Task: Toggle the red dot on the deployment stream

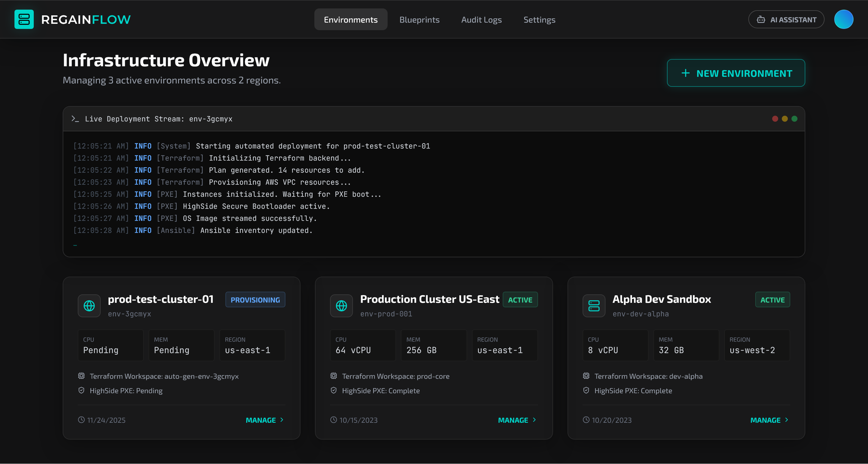Action: pyautogui.click(x=775, y=119)
